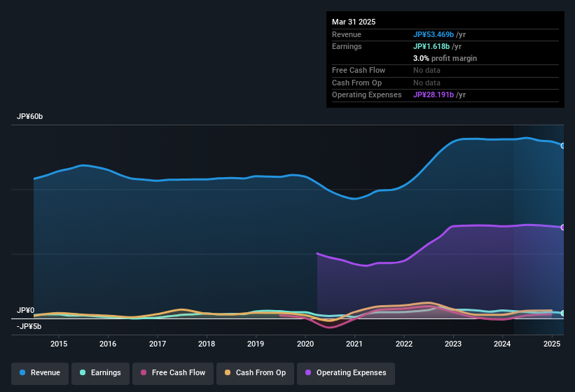Click the Revenue end-point marker on chart

(x=563, y=146)
